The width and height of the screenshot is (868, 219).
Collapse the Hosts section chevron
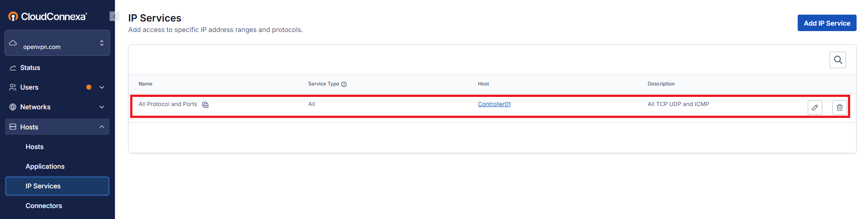tap(102, 127)
